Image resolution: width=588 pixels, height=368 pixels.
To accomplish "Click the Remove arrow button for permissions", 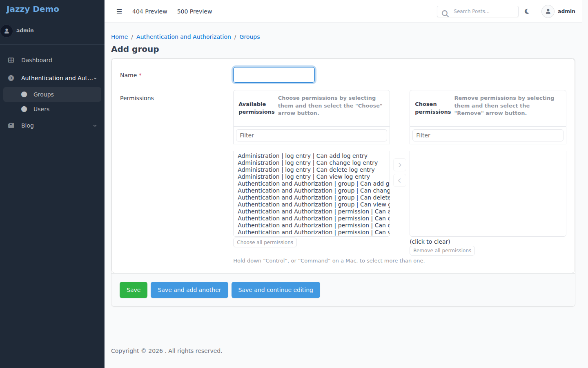I will [x=400, y=181].
